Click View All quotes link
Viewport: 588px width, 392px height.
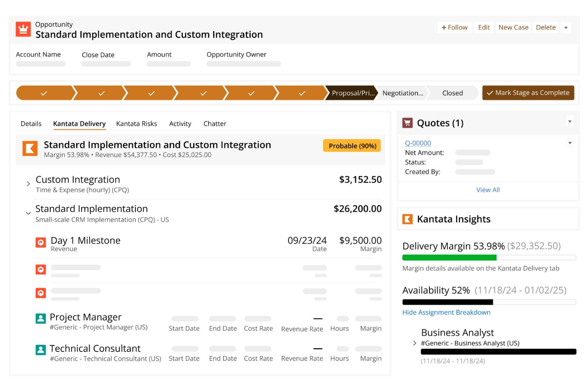click(488, 190)
